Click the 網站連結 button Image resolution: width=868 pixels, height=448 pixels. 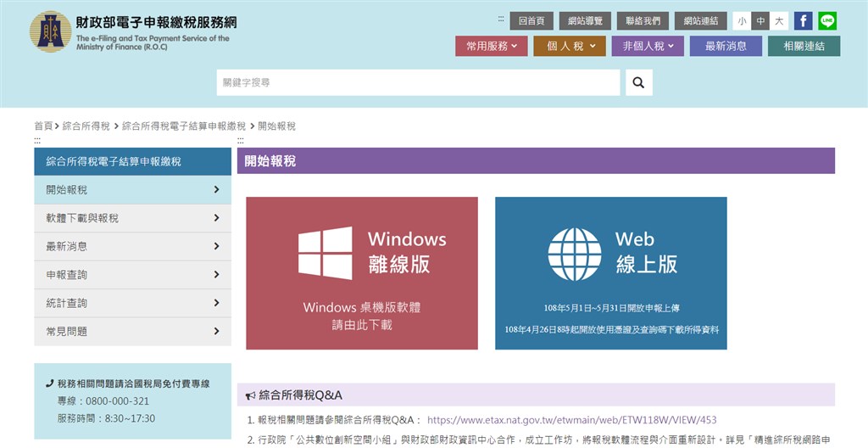(x=701, y=21)
